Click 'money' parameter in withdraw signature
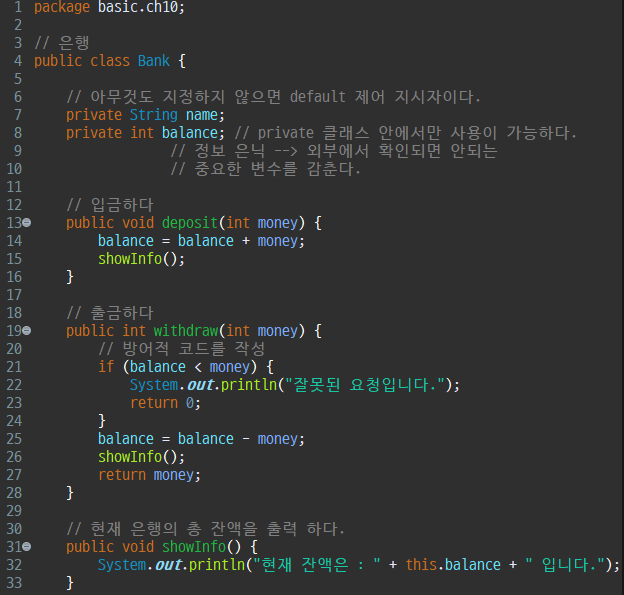This screenshot has height=595, width=624. (x=277, y=331)
